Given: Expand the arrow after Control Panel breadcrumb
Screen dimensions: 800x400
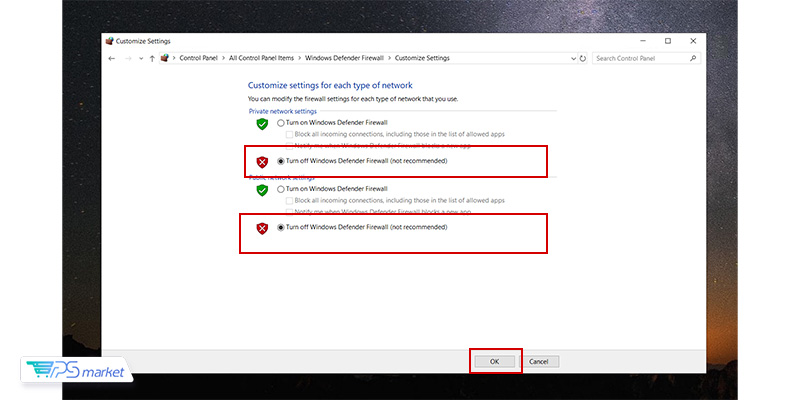Looking at the screenshot, I should click(223, 58).
